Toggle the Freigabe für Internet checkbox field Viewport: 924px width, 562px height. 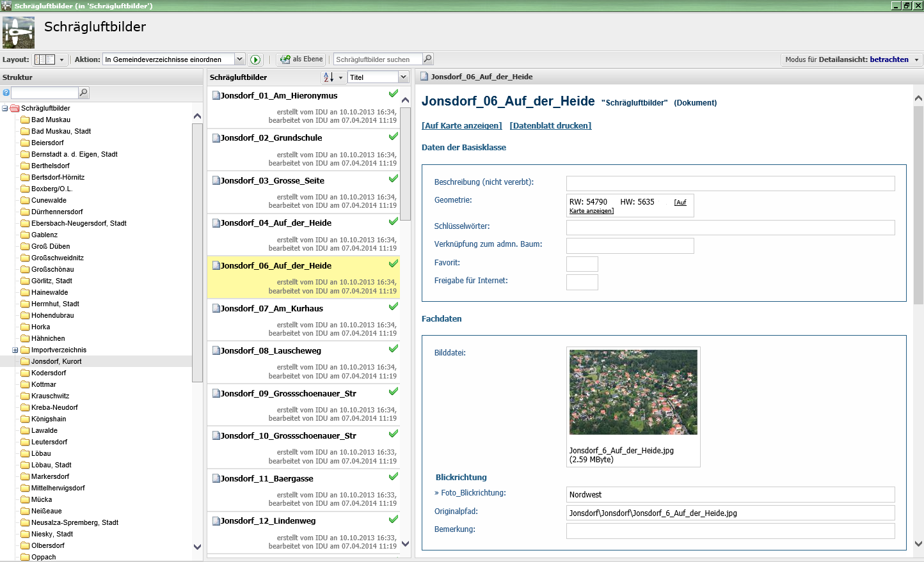pyautogui.click(x=582, y=282)
